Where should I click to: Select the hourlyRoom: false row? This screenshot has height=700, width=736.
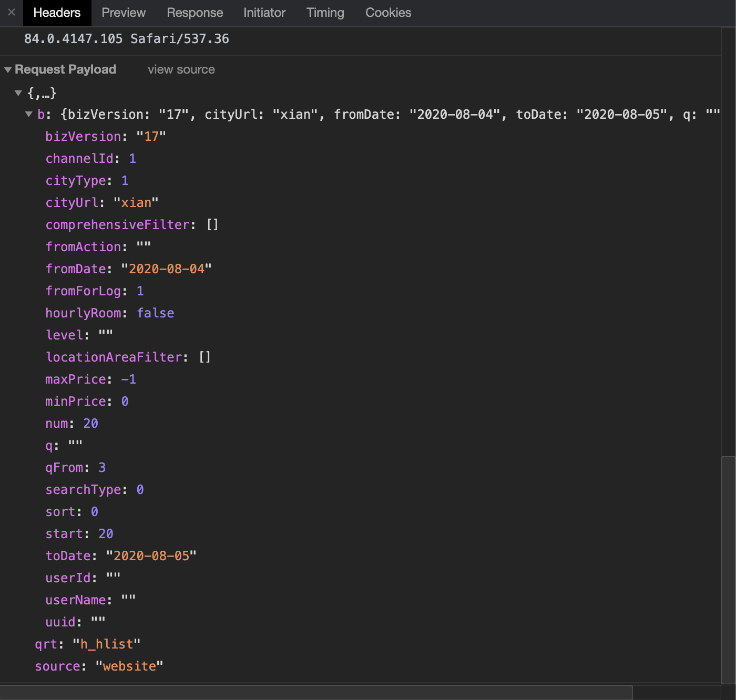pos(110,313)
